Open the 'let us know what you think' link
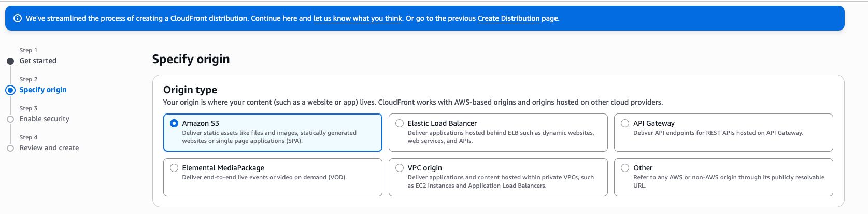868x214 pixels. tap(358, 18)
